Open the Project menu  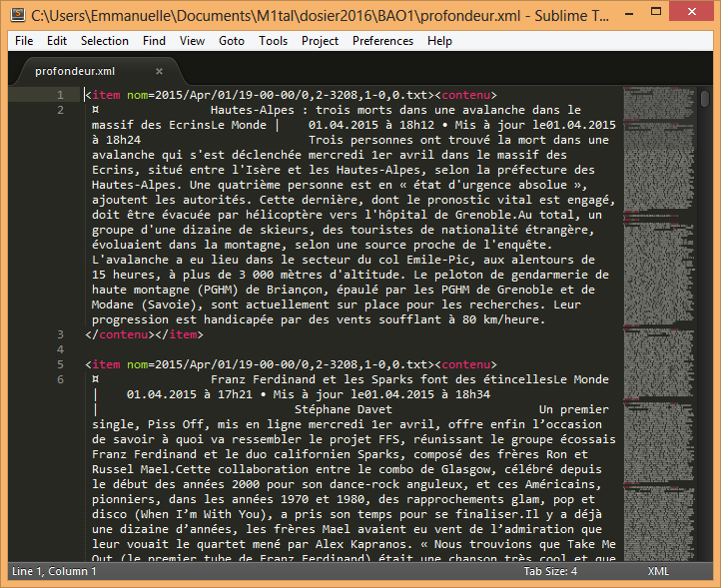[320, 41]
